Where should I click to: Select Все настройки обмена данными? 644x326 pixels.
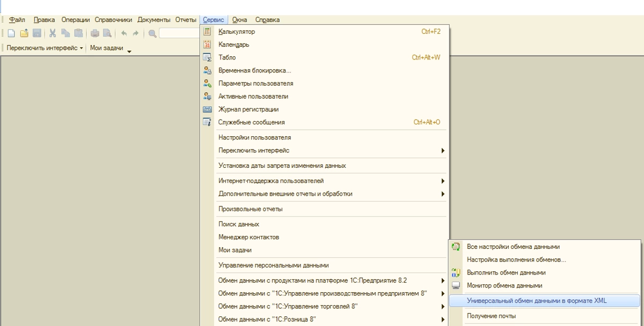(513, 247)
